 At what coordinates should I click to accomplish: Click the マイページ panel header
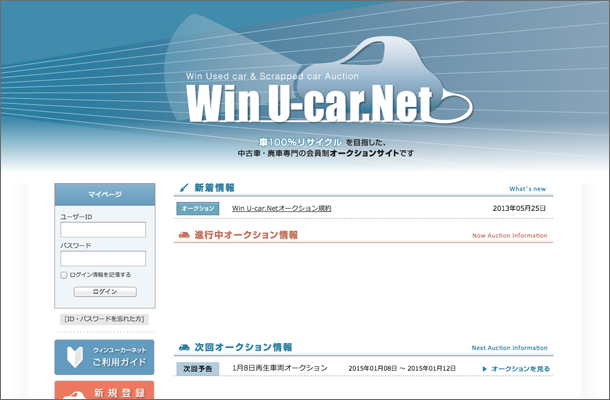pos(105,195)
